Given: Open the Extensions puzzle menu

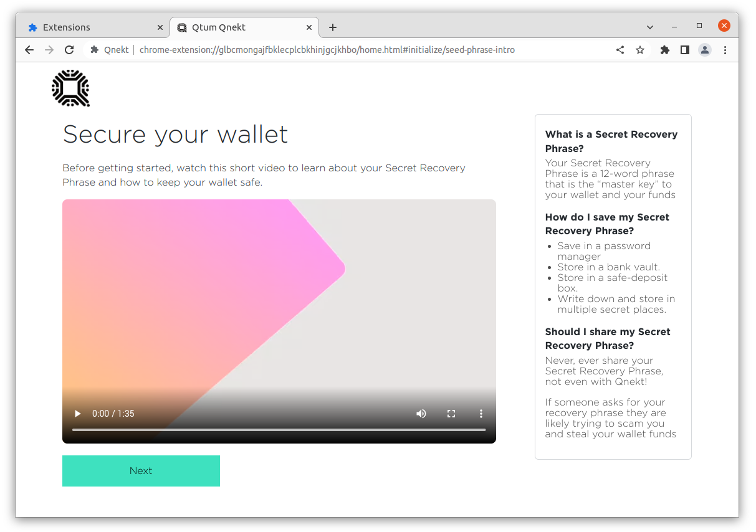Looking at the screenshot, I should (x=665, y=50).
